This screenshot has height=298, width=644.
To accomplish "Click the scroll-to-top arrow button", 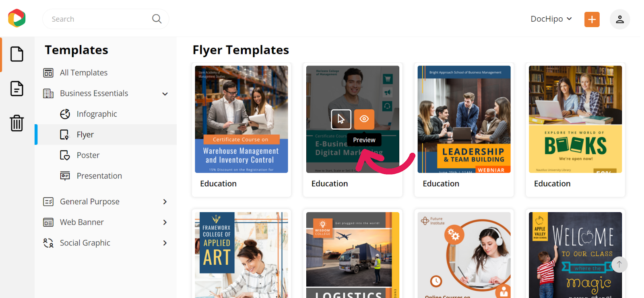I will pyautogui.click(x=619, y=264).
